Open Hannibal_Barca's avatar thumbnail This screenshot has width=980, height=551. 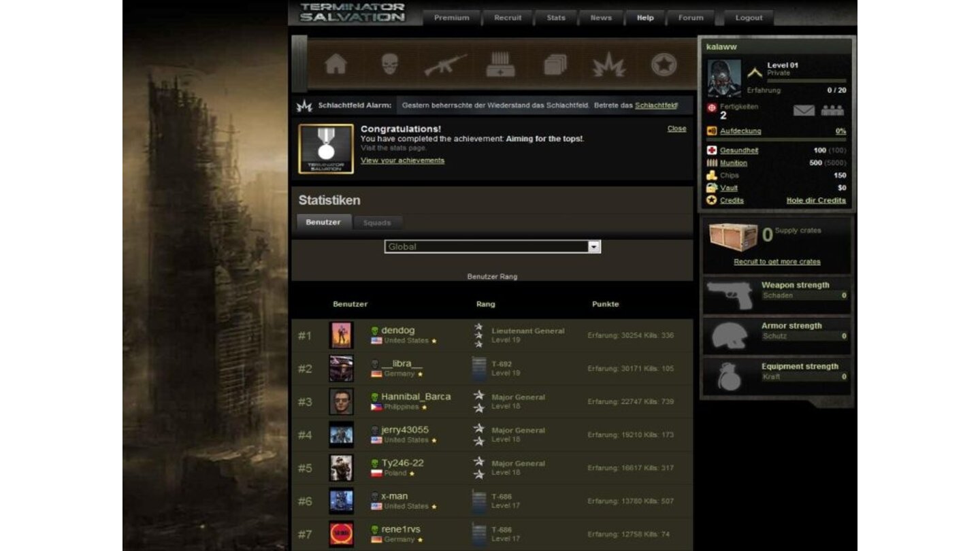(341, 401)
